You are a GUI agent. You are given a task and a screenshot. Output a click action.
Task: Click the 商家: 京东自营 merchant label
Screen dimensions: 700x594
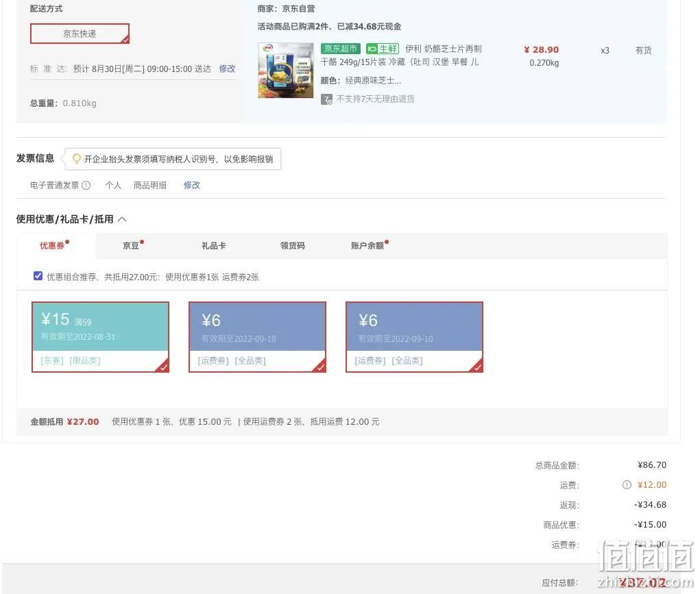coord(286,8)
